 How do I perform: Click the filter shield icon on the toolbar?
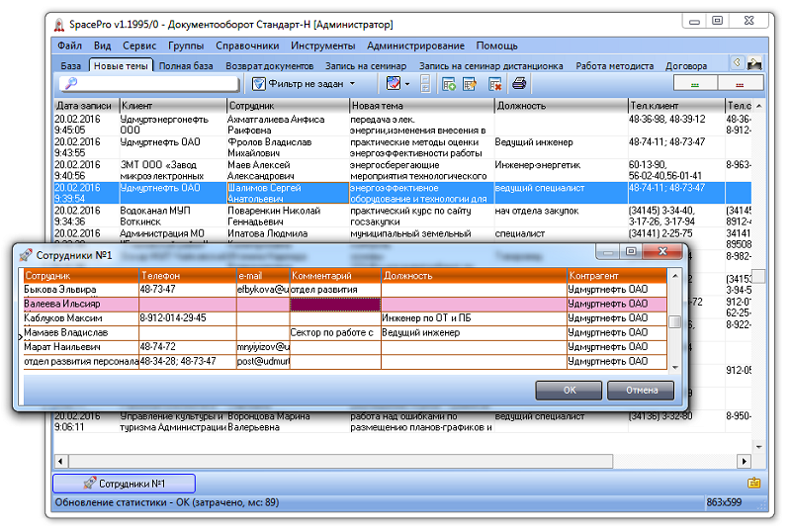[x=259, y=84]
